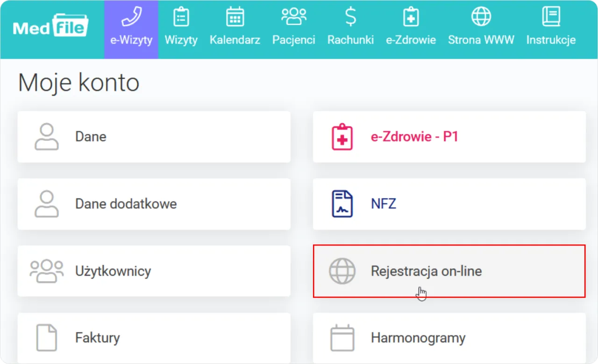598x364 pixels.
Task: Open the Strona WWW globe icon
Action: tap(481, 17)
